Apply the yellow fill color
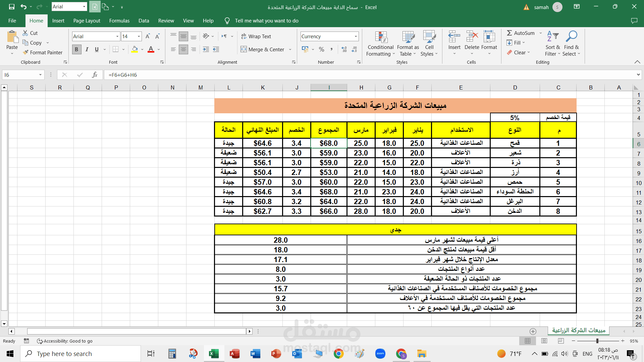644x362 pixels. click(x=135, y=49)
